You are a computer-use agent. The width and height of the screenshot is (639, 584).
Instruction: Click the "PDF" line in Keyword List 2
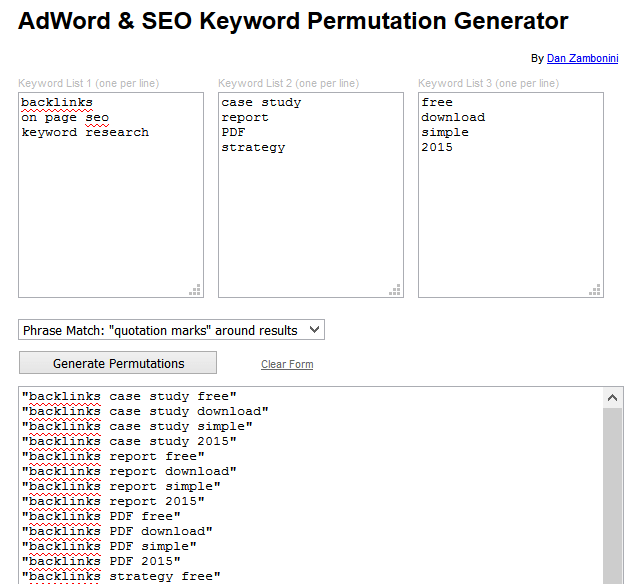click(234, 132)
